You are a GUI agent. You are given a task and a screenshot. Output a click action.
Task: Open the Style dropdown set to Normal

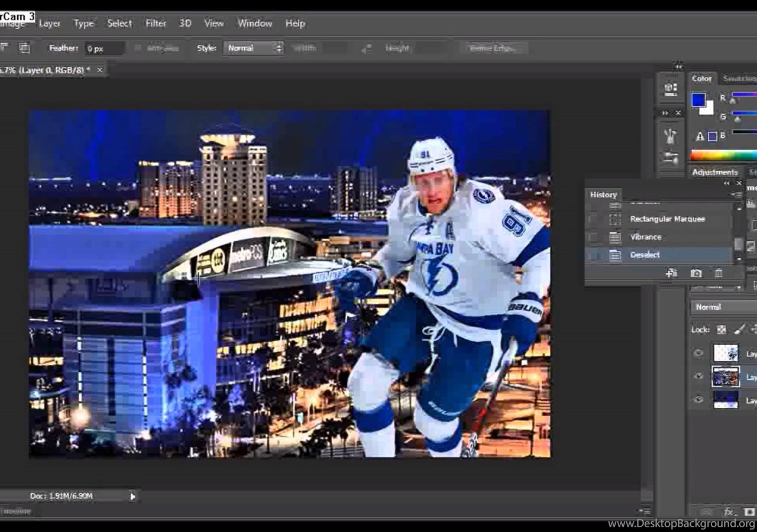coord(253,48)
